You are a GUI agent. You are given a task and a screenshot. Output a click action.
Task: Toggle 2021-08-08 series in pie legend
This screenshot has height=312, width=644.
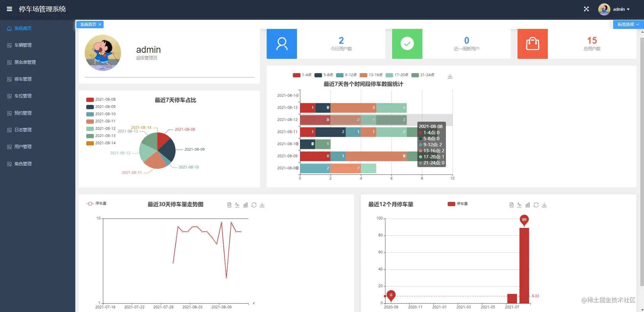101,100
